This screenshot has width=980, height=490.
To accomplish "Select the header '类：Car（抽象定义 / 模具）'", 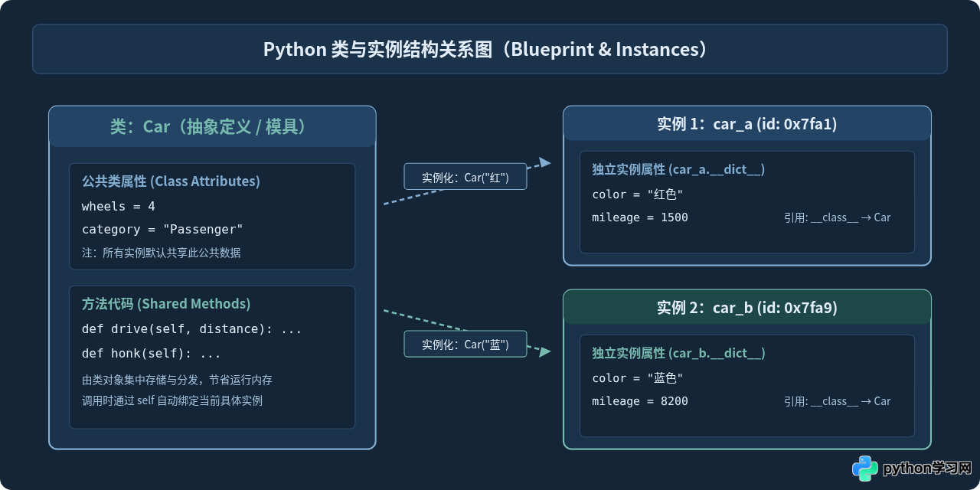I will [x=212, y=126].
